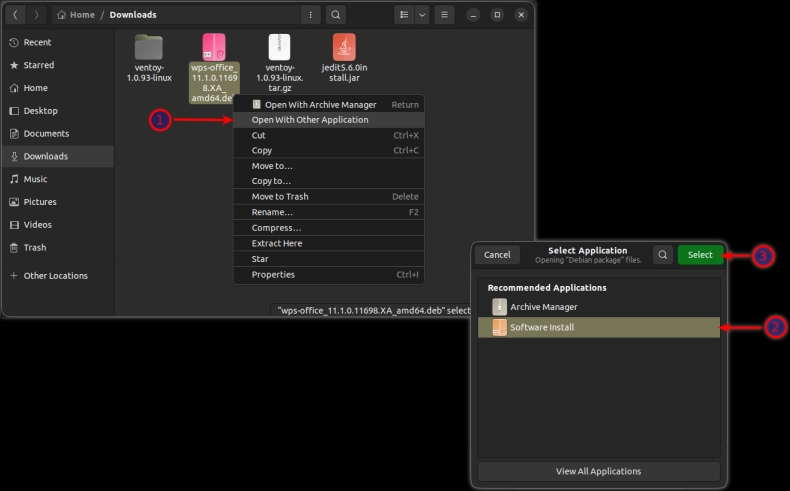Go back using the back arrow
The height and width of the screenshot is (491, 790).
coord(16,15)
